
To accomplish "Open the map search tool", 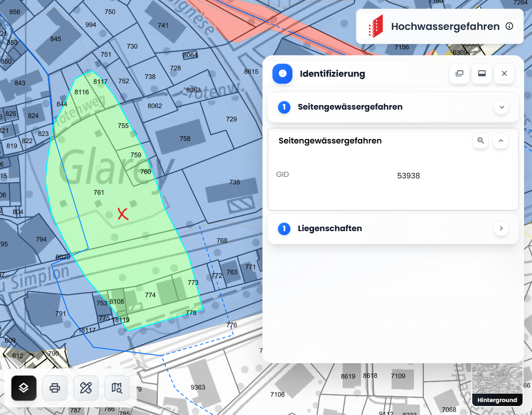I will coord(117,388).
